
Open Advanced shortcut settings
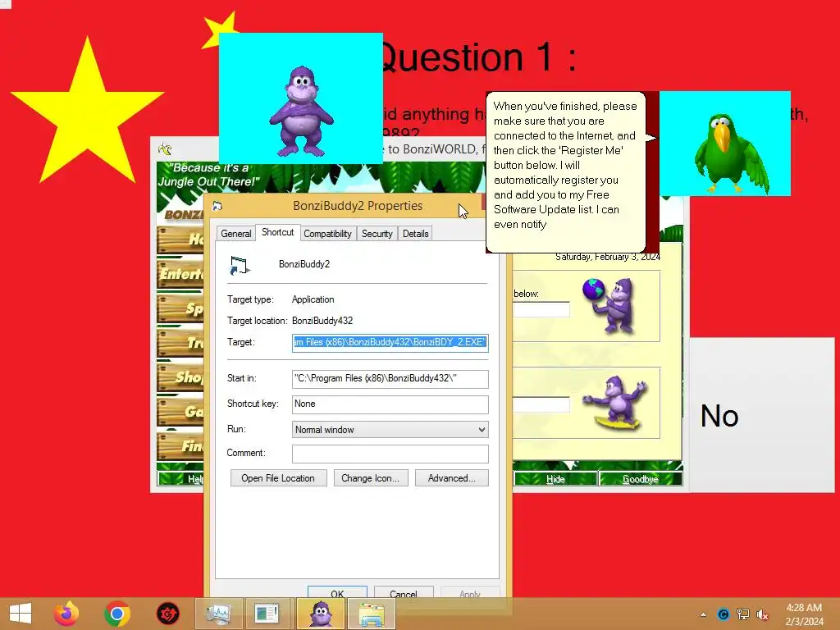point(451,478)
